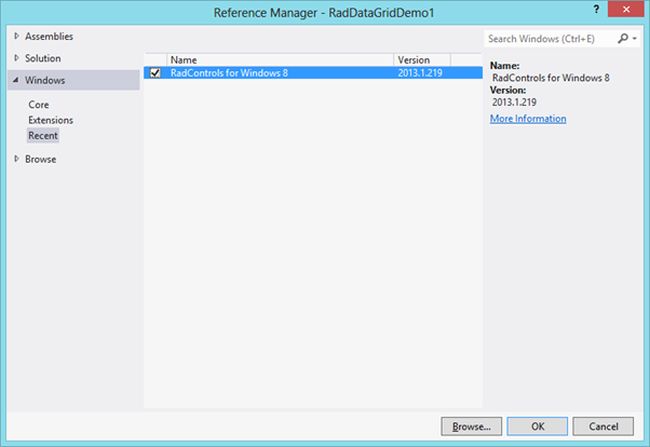Sort by the Version column header
Image resolution: width=650 pixels, height=447 pixels.
pyautogui.click(x=422, y=60)
